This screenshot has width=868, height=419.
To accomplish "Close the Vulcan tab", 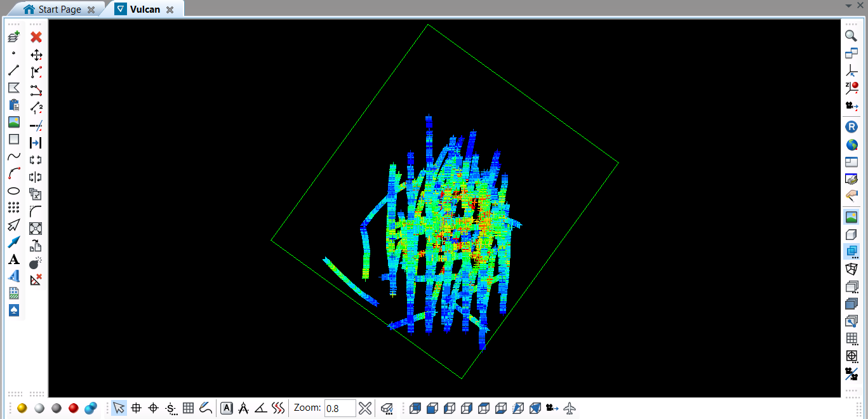I will (x=170, y=10).
